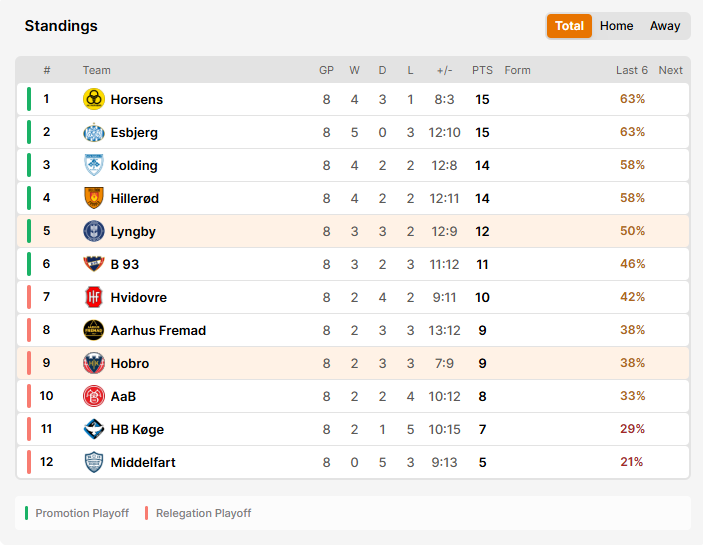Open Kolding via its shield logo
703x545 pixels.
94,165
